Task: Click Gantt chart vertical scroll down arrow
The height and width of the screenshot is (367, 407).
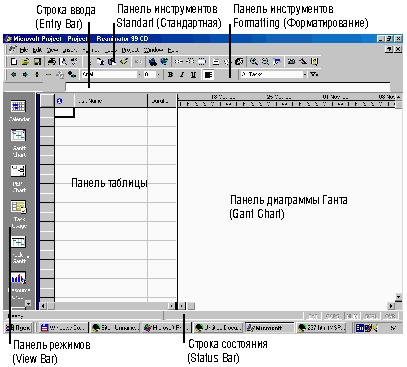Action: [x=398, y=297]
